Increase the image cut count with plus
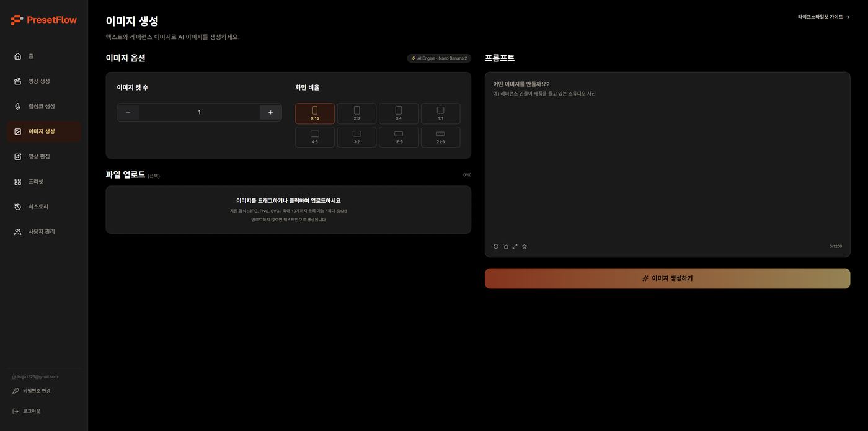The height and width of the screenshot is (431, 868). click(x=270, y=112)
